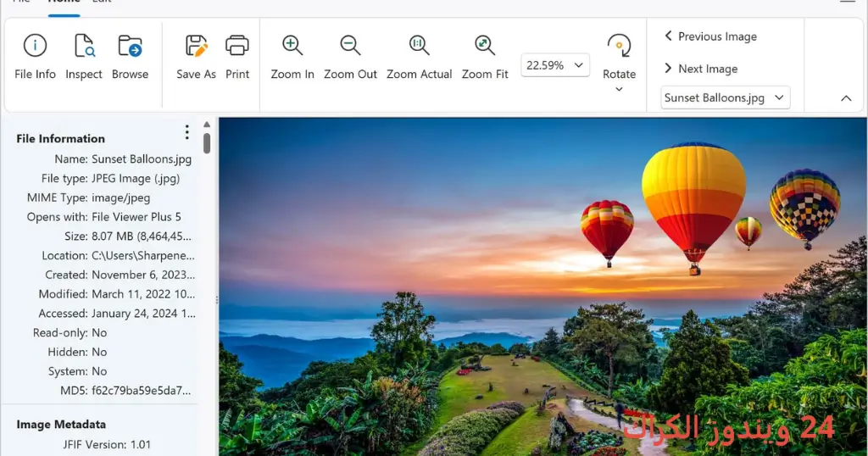Screen dimensions: 868x456
Task: Click the File Information section heading
Action: (x=60, y=139)
